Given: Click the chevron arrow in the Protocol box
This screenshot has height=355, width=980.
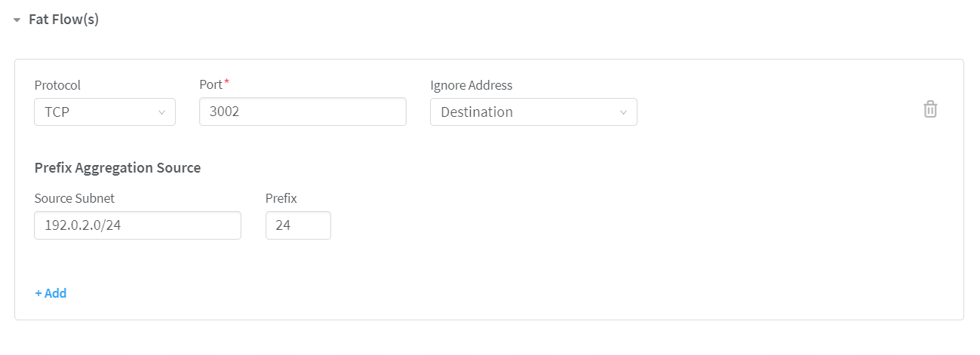Looking at the screenshot, I should (x=161, y=112).
